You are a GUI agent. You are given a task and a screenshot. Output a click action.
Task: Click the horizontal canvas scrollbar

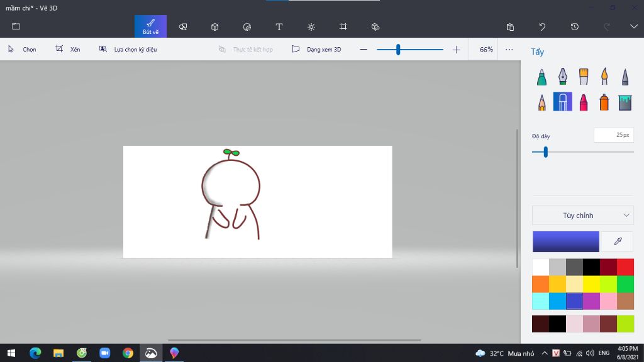click(x=294, y=340)
